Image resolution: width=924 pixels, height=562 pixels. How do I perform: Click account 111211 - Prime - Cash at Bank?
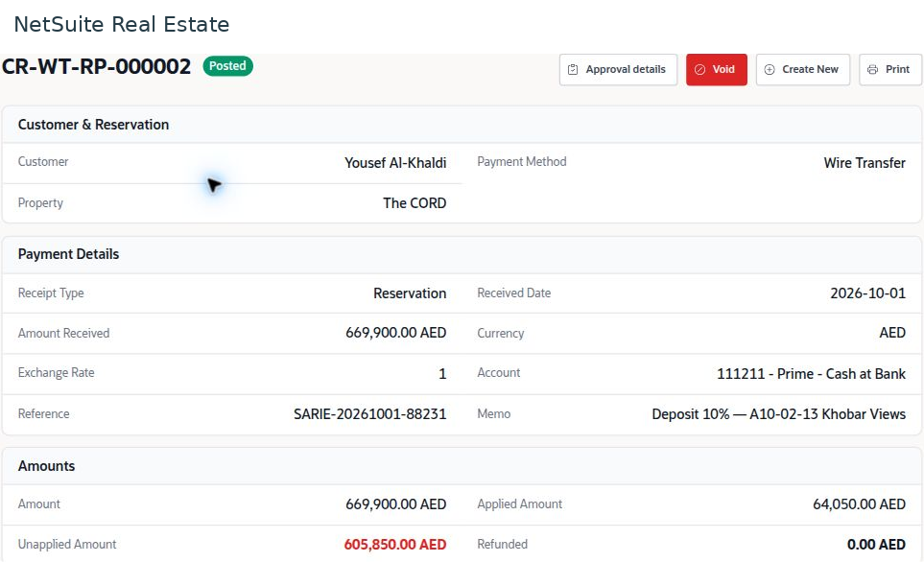click(x=812, y=374)
